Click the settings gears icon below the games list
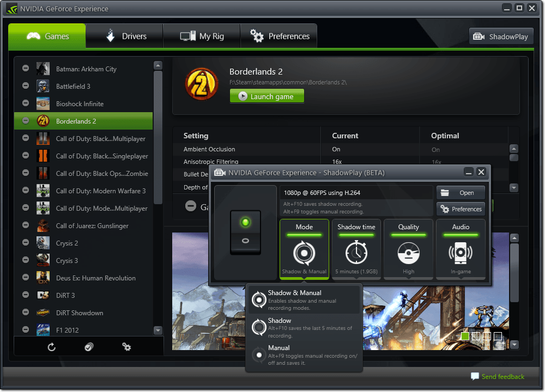 click(126, 347)
